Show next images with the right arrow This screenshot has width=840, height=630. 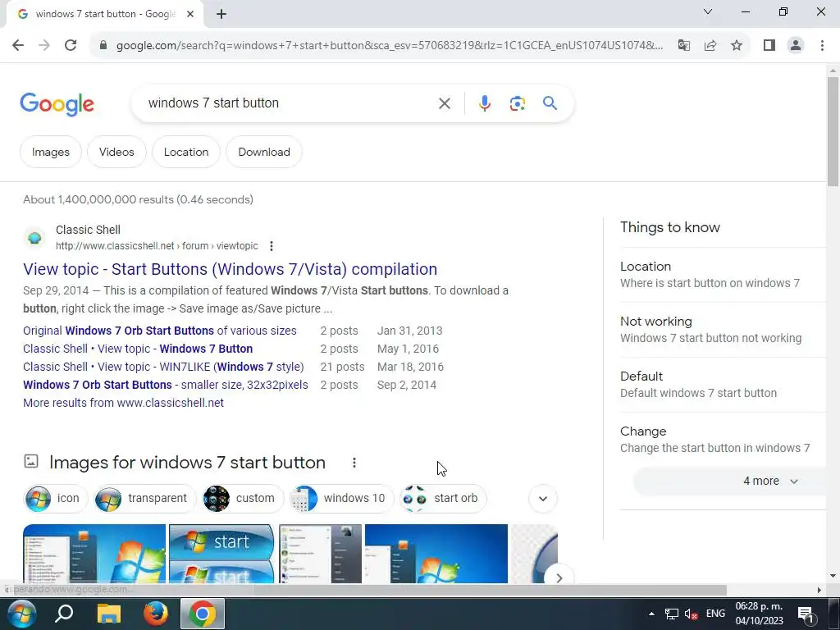click(x=559, y=578)
